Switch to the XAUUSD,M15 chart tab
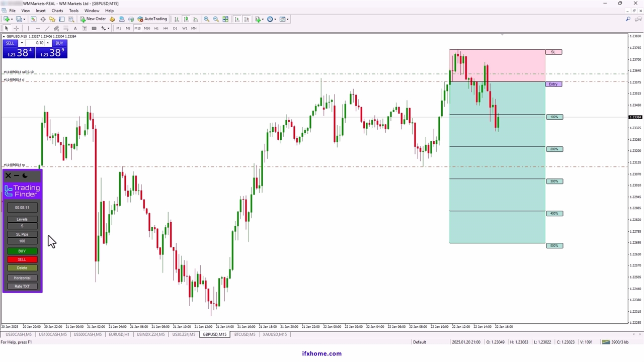This screenshot has width=644, height=362. pyautogui.click(x=274, y=334)
